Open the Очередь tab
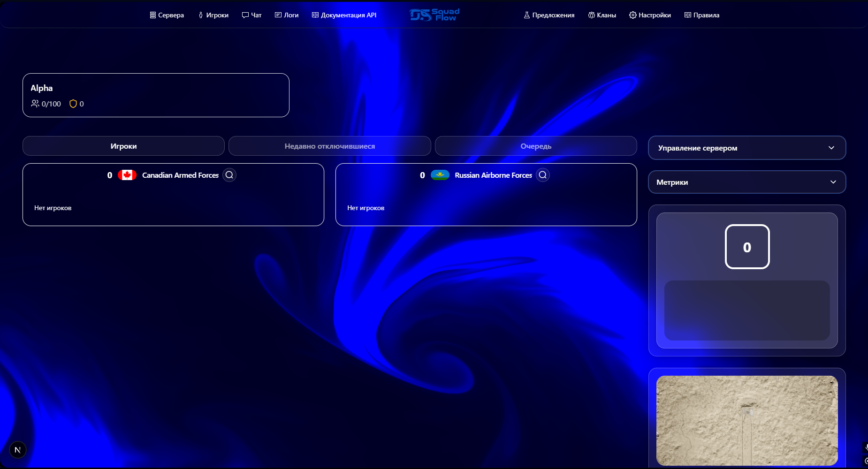Image resolution: width=868 pixels, height=469 pixels. coord(536,146)
